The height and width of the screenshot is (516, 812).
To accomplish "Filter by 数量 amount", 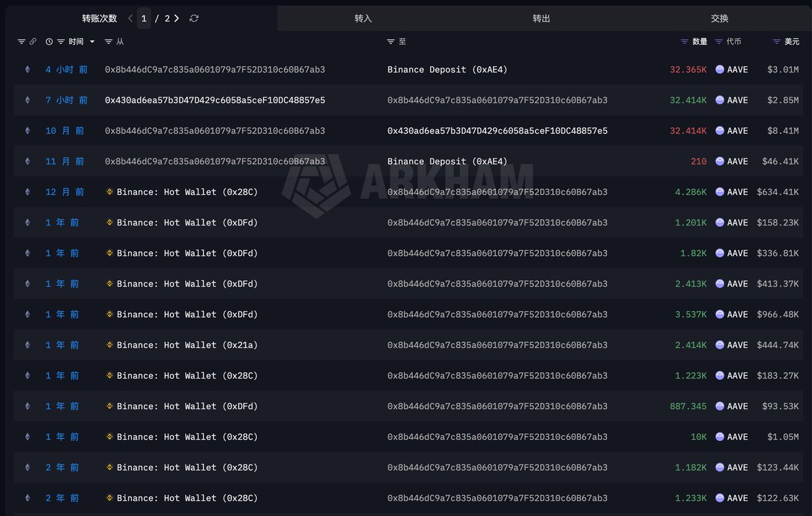I will (685, 42).
